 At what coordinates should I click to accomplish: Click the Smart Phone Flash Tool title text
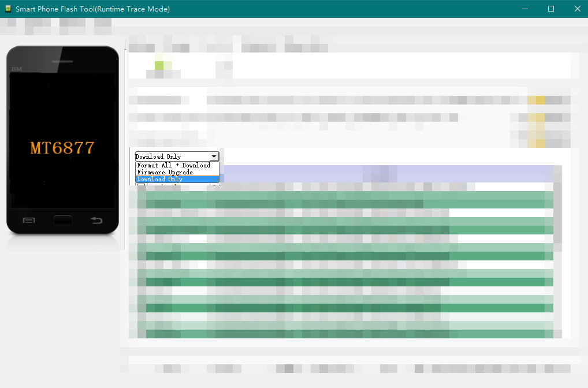point(92,9)
